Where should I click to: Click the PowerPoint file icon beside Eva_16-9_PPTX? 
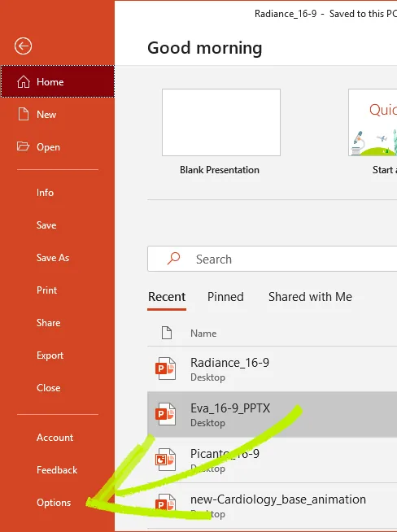click(165, 414)
